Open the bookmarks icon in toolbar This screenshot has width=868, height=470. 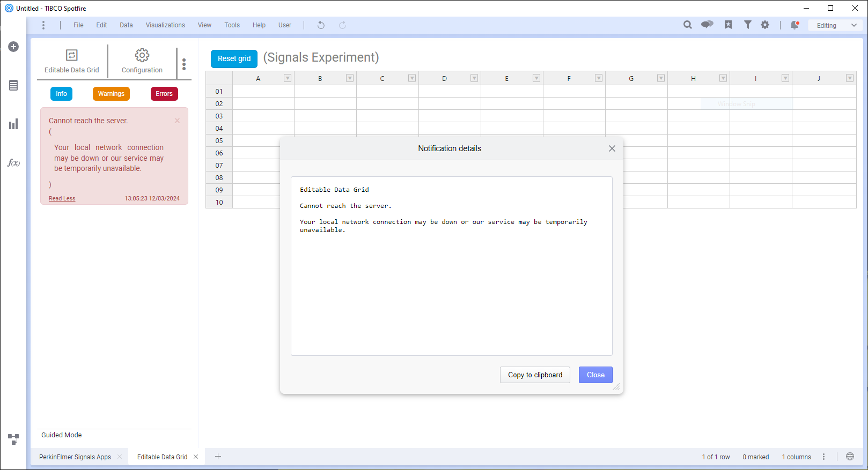click(728, 25)
